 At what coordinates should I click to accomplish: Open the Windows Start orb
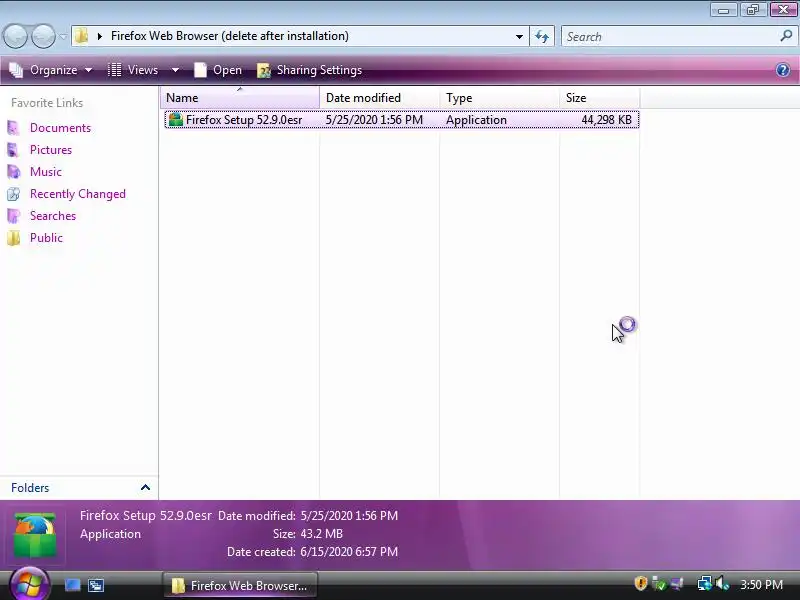pyautogui.click(x=29, y=584)
